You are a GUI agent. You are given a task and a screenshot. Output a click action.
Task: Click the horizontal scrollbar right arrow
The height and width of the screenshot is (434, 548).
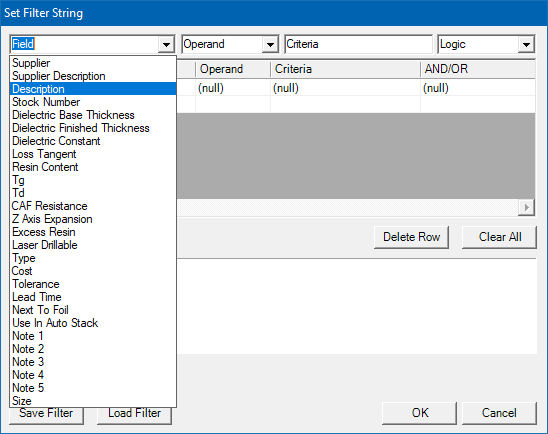526,208
